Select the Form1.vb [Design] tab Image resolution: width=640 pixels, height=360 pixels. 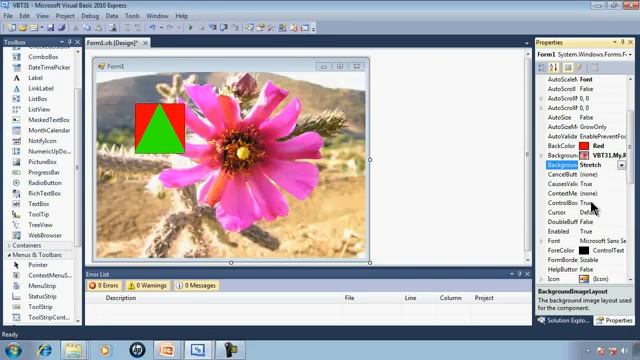113,42
